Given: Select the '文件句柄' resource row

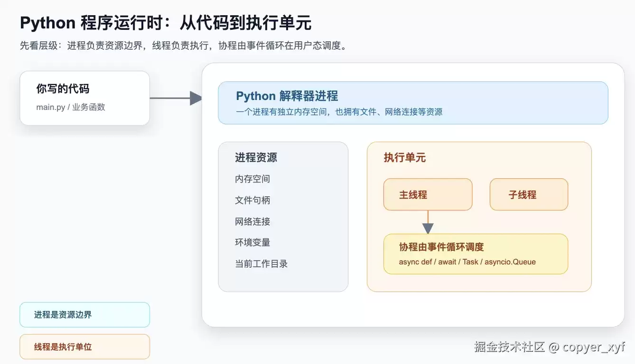Looking at the screenshot, I should pos(252,200).
